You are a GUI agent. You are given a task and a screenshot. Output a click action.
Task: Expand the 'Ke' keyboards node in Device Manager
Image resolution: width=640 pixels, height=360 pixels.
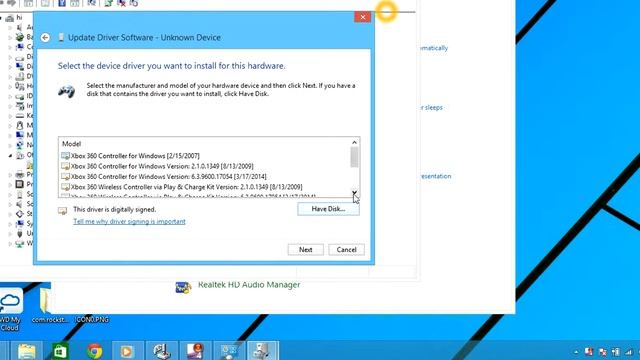(10, 116)
